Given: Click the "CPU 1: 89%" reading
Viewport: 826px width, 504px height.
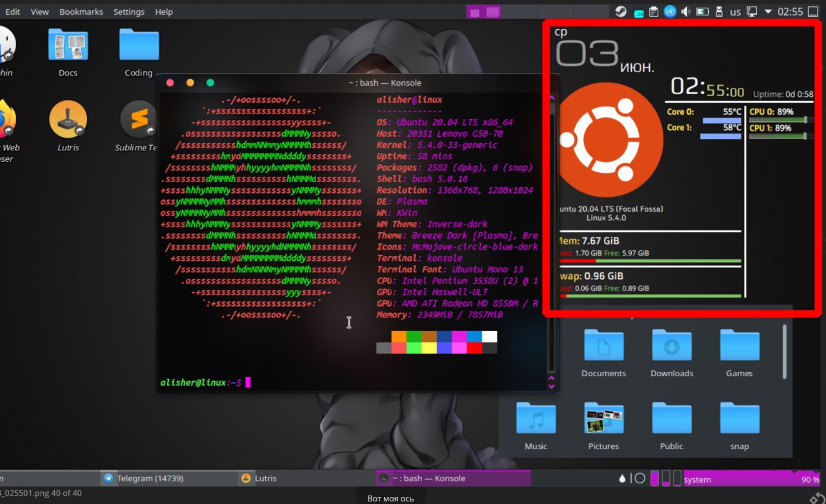Looking at the screenshot, I should point(771,128).
